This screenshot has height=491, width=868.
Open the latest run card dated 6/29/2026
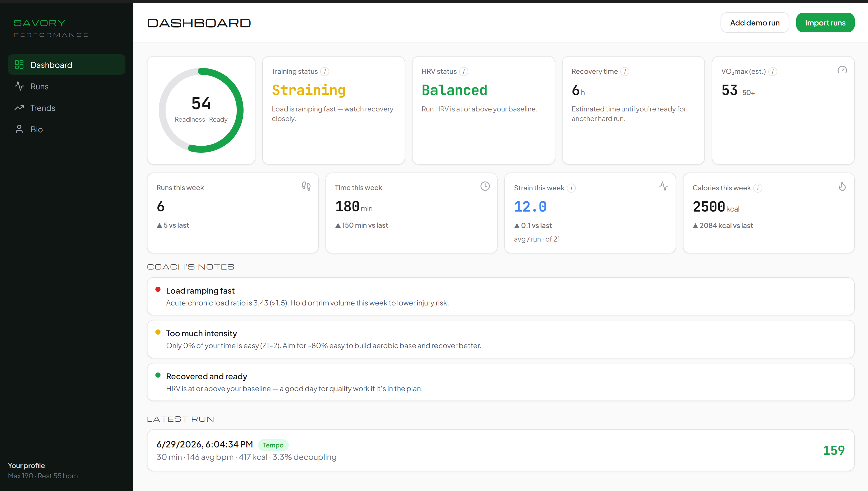tap(500, 450)
